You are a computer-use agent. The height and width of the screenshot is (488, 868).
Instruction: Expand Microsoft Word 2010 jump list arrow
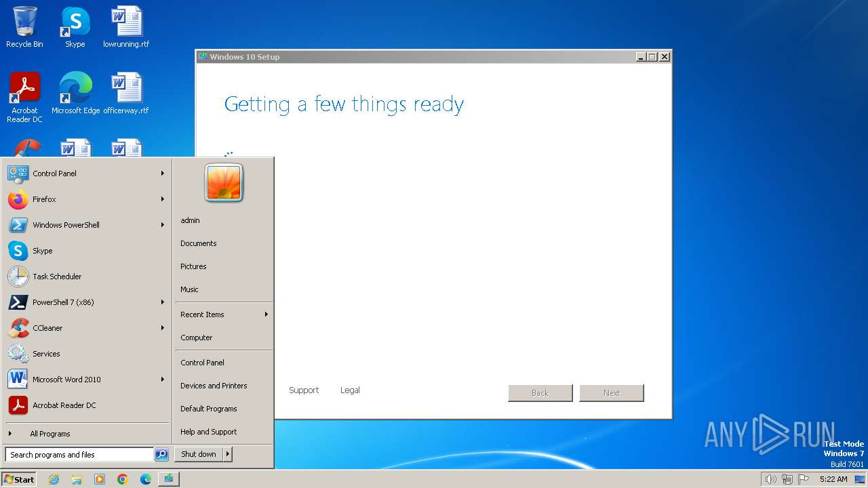click(x=163, y=380)
